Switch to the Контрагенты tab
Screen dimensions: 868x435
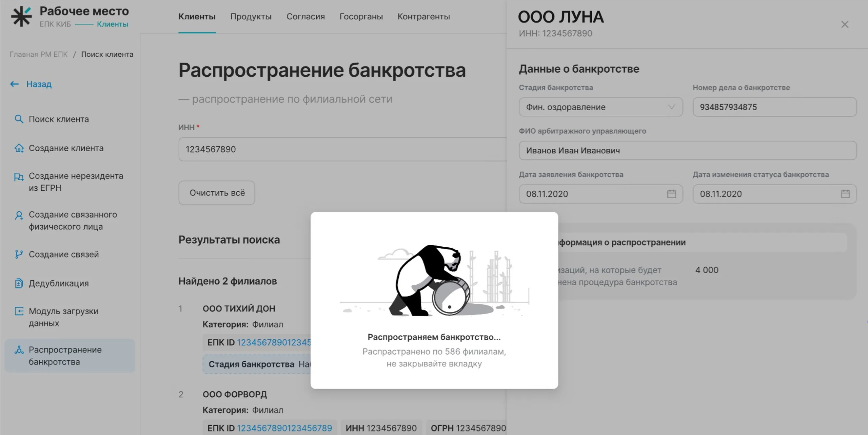pyautogui.click(x=424, y=17)
